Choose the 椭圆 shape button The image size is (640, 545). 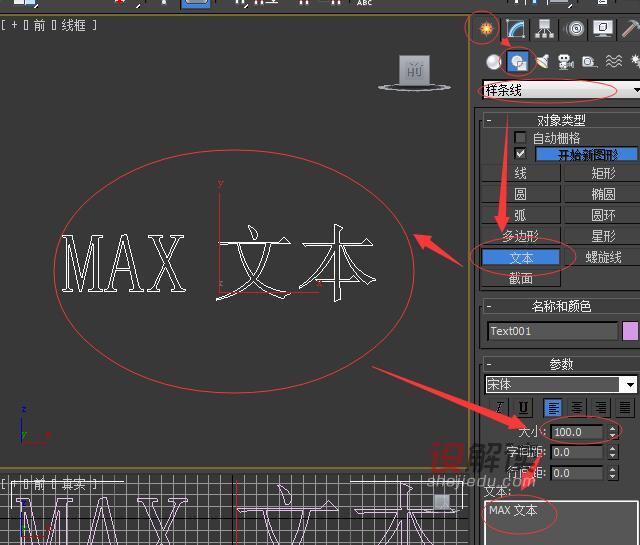coord(602,194)
